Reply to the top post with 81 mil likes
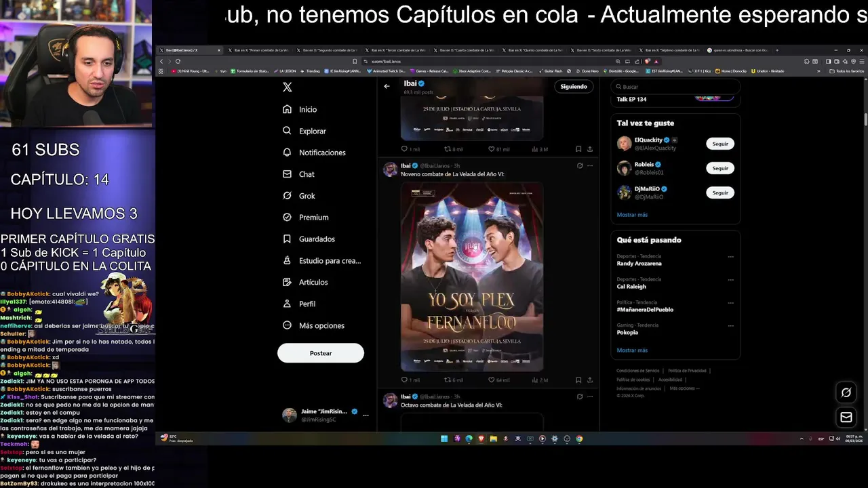 410,149
